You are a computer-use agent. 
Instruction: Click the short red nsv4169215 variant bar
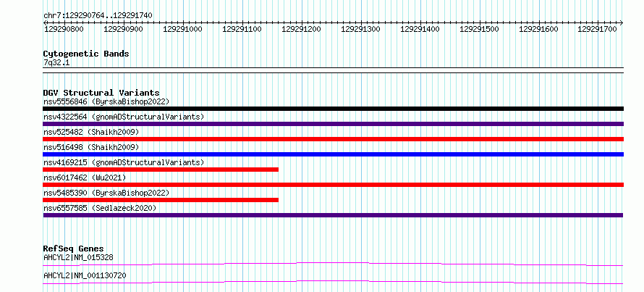161,170
